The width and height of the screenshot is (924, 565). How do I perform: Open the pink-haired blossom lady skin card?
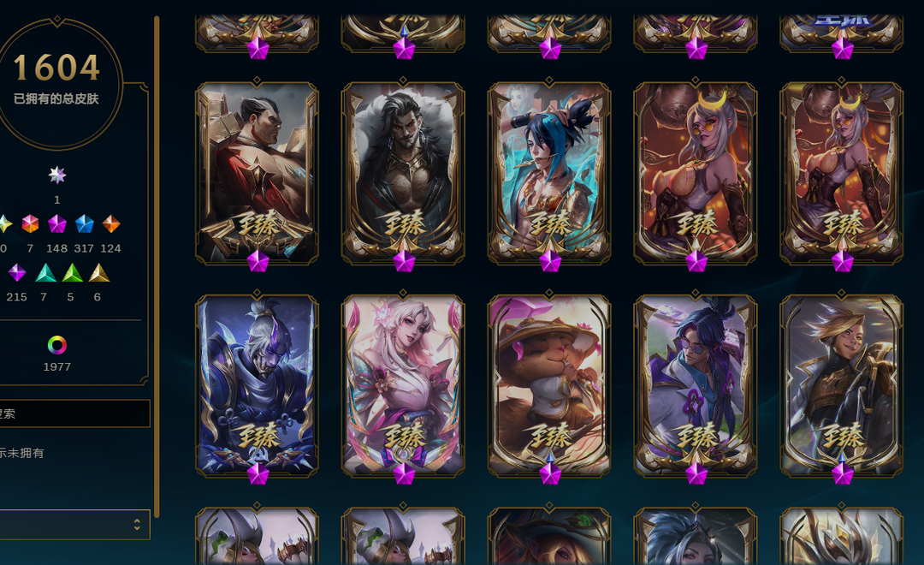coord(403,386)
